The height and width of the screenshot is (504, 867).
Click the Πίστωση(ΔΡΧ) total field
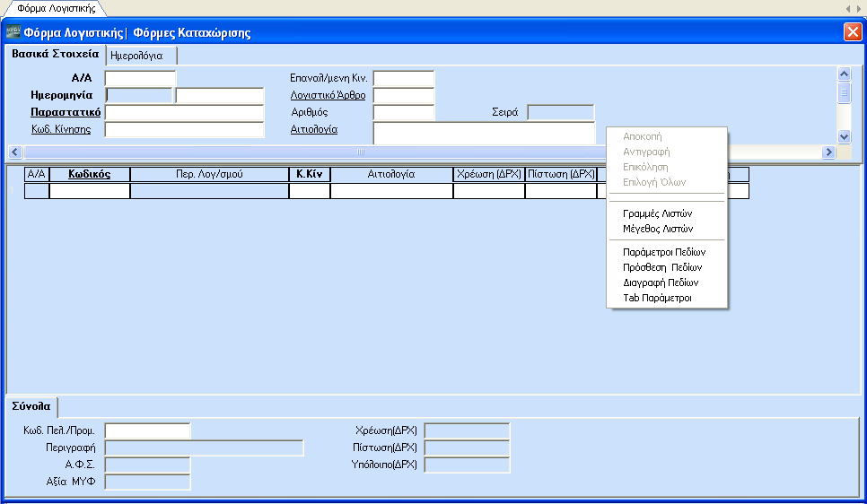467,448
